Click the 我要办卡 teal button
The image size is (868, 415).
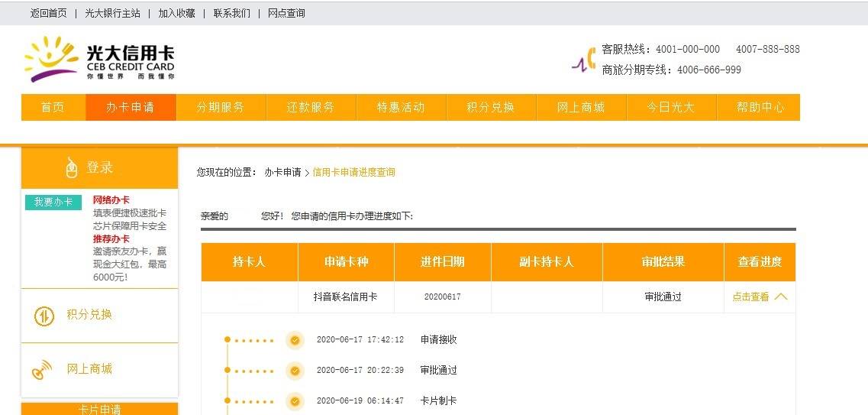(x=53, y=203)
